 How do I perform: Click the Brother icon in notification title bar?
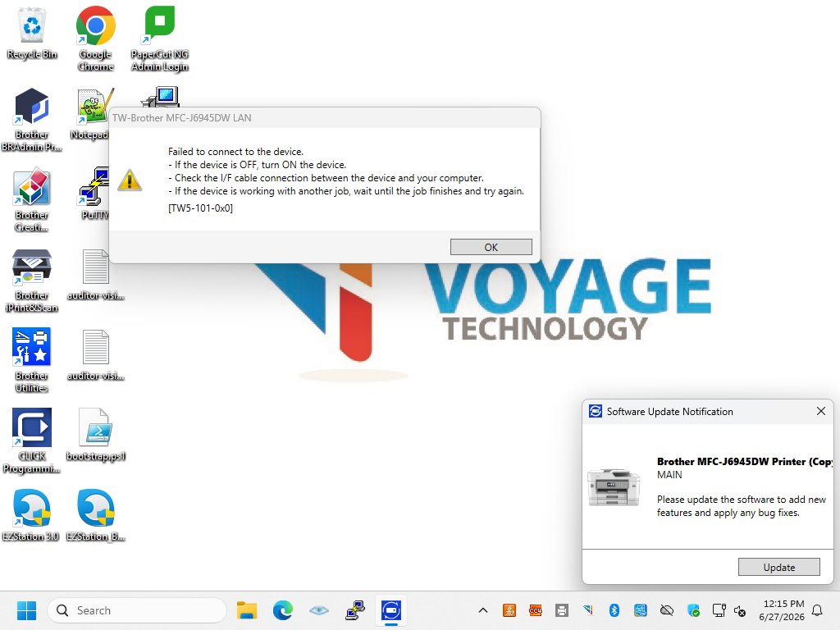(596, 411)
